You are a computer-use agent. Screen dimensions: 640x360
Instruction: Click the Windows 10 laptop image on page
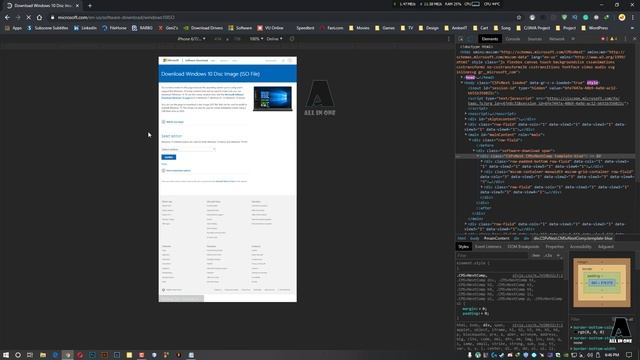(x=273, y=98)
